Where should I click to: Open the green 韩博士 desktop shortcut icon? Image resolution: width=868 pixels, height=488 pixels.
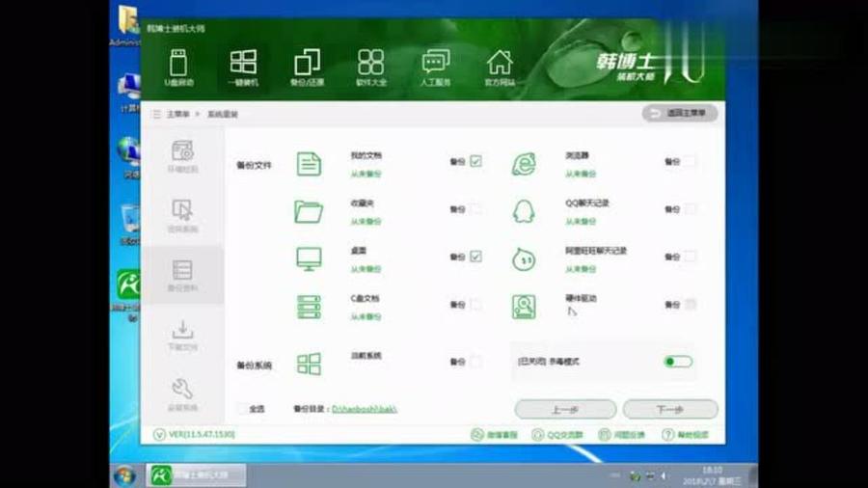point(128,284)
